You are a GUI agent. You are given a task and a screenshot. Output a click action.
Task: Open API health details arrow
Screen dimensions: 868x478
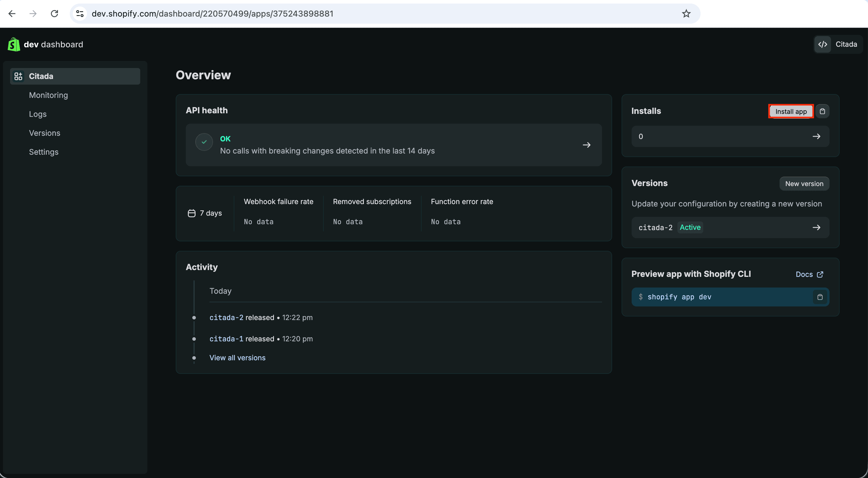[586, 145]
